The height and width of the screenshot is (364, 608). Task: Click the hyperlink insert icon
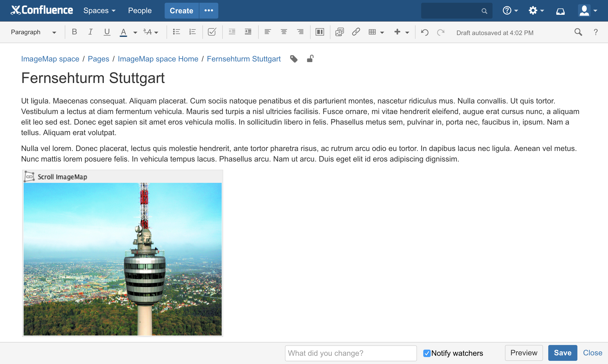[356, 33]
